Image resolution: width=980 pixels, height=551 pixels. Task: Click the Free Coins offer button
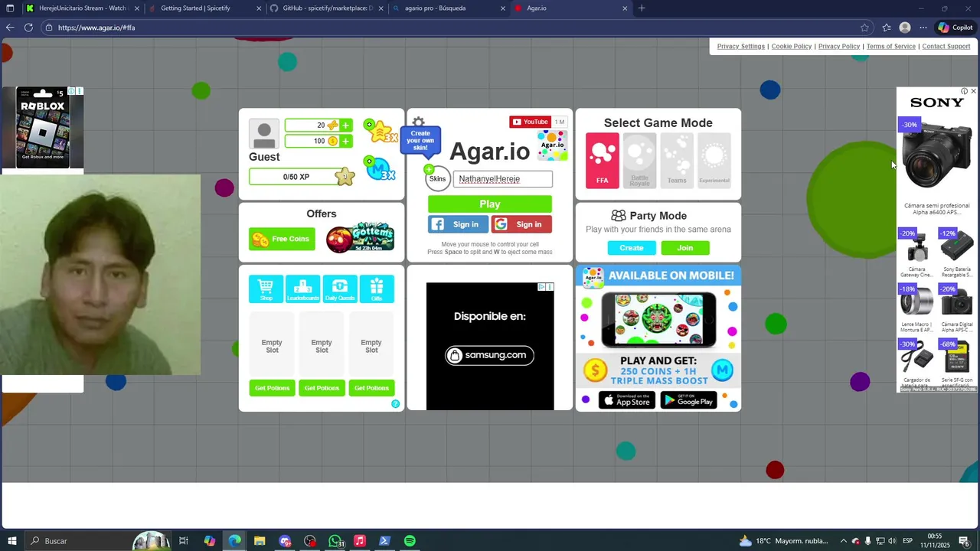click(x=282, y=239)
